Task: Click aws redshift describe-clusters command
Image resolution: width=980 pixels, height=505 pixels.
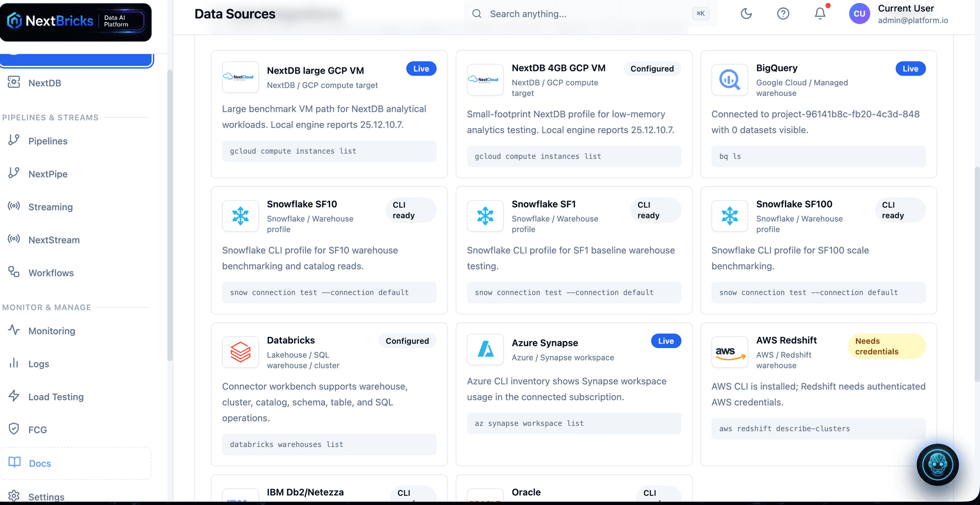Action: (819, 428)
